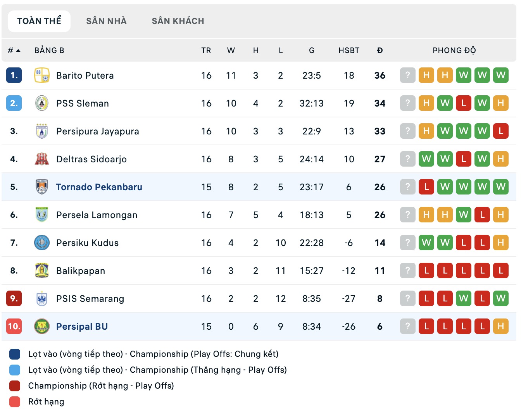Show the hidden '?' fixture for Persiku Kudus
This screenshot has height=420, width=521.
pyautogui.click(x=407, y=243)
